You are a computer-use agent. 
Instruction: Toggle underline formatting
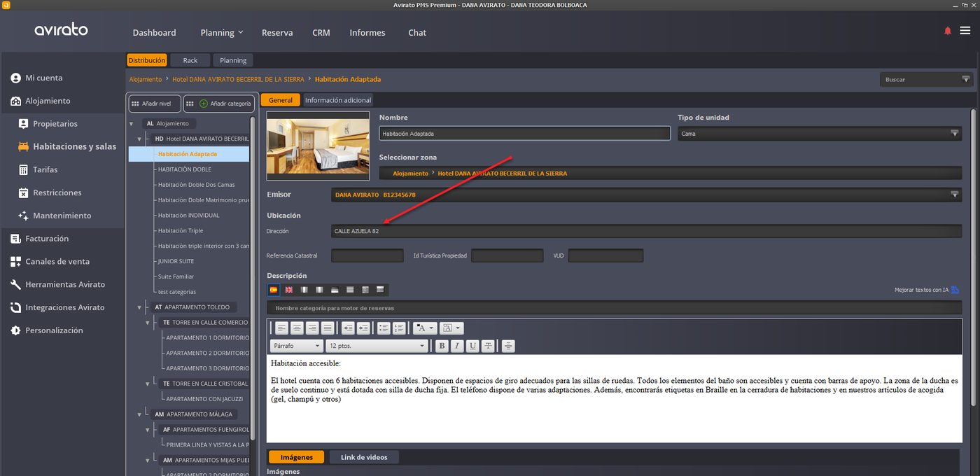click(x=472, y=346)
